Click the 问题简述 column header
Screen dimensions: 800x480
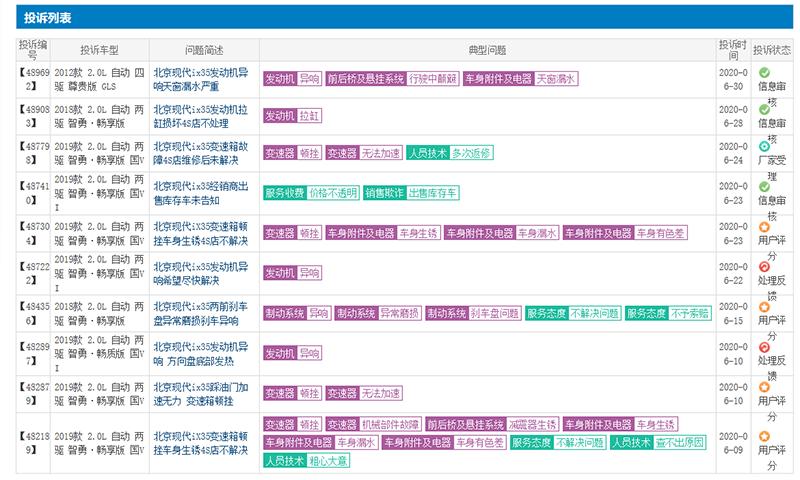click(x=204, y=50)
